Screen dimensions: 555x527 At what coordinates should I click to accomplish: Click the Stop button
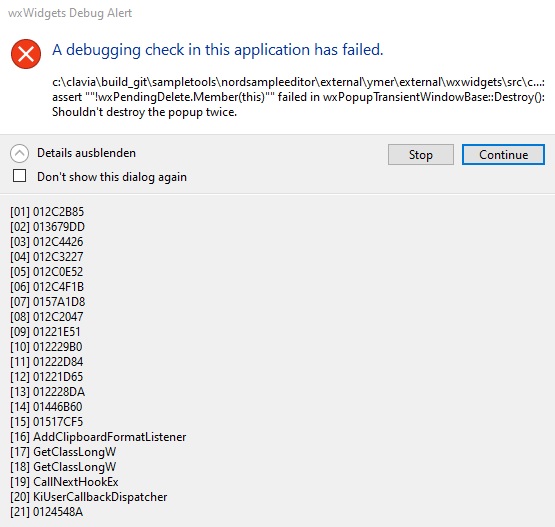pos(421,154)
